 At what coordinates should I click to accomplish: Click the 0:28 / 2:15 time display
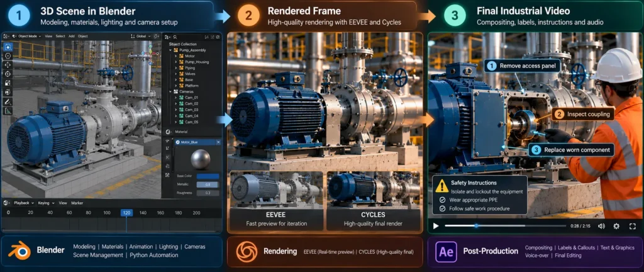580,226
